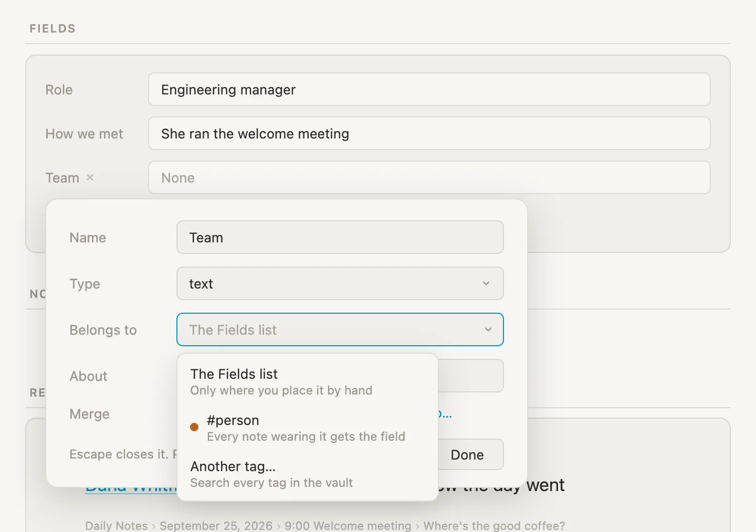Click the Team field label
756x532 pixels.
62,178
